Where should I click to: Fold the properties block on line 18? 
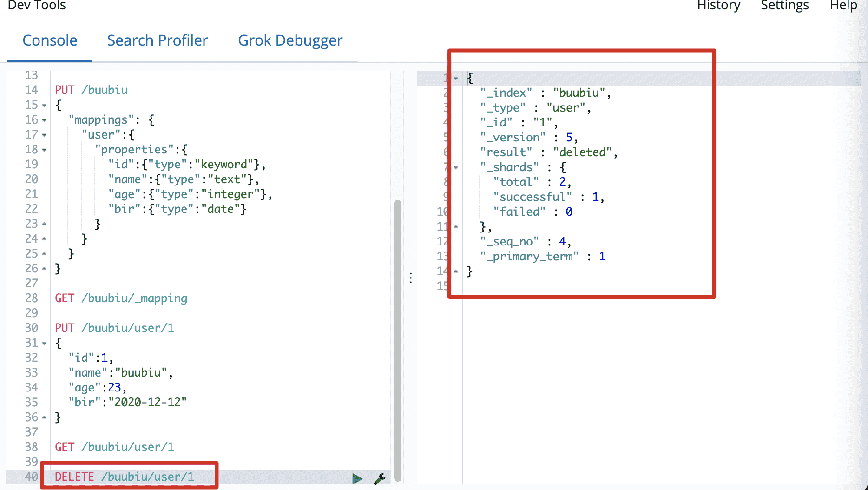(44, 150)
